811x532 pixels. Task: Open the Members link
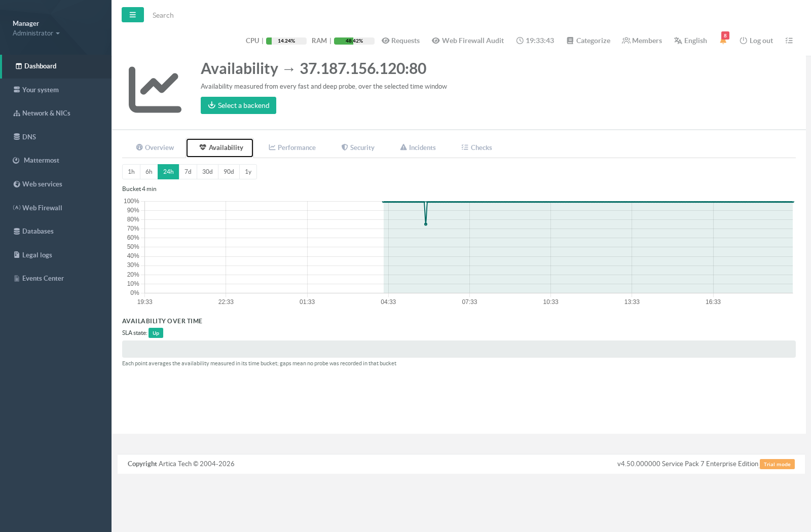(x=642, y=41)
